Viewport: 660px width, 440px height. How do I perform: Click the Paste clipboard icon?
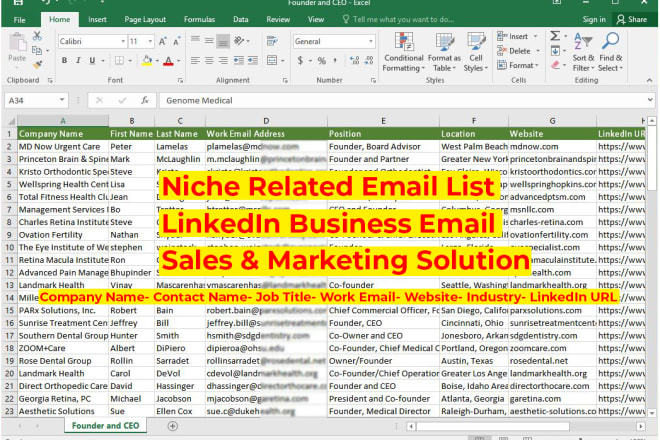tap(17, 43)
